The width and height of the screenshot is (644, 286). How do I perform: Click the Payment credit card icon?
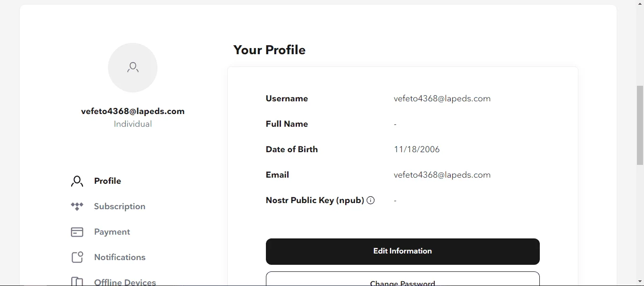click(x=77, y=232)
